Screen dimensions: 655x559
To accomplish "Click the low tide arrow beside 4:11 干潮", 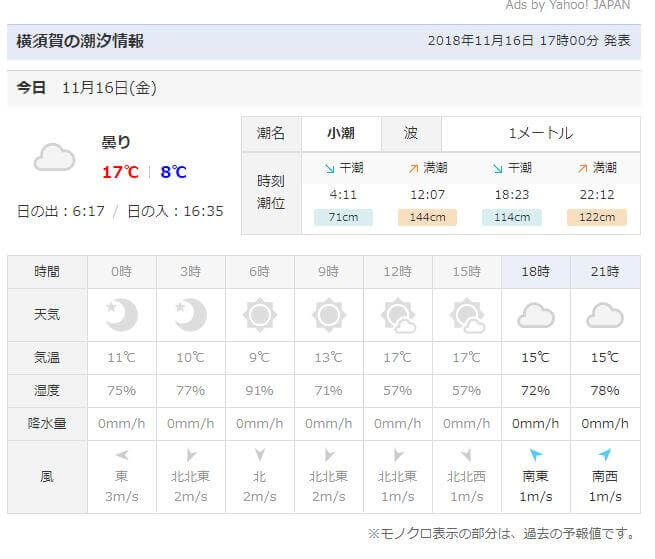I will pyautogui.click(x=330, y=168).
